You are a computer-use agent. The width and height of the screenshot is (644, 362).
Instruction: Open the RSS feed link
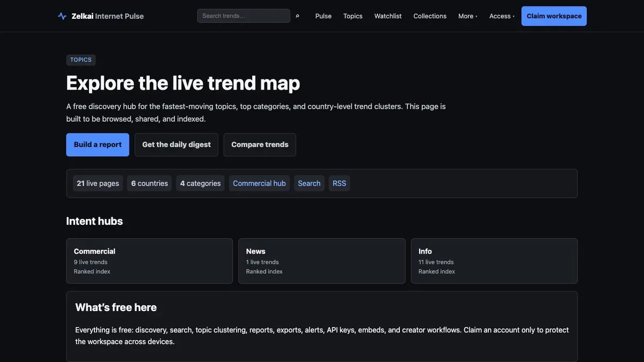coord(339,183)
